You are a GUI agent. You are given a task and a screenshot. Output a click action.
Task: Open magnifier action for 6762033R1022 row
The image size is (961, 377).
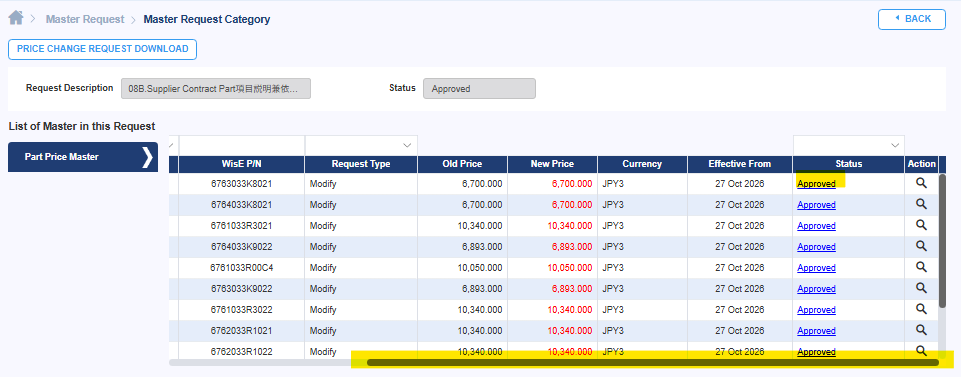tap(921, 350)
